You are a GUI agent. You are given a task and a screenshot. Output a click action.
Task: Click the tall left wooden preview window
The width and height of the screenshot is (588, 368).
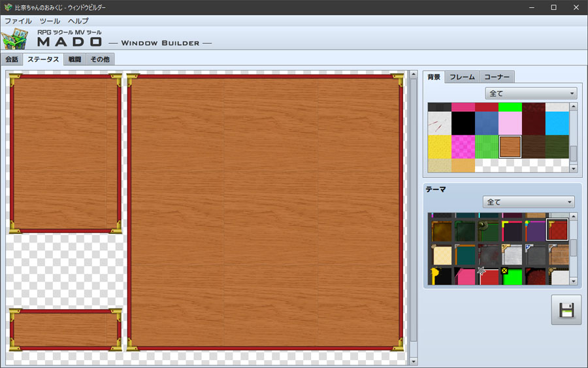coord(65,154)
